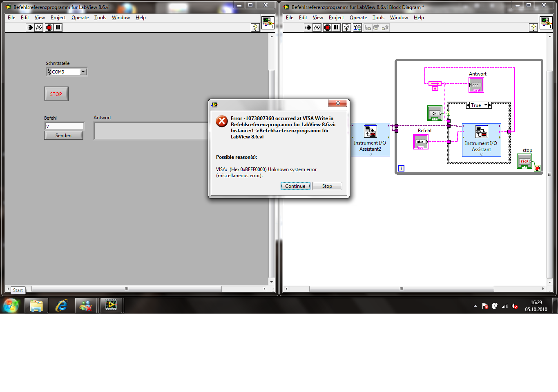Open context help in front panel window
558x392 pixels.
tap(255, 27)
